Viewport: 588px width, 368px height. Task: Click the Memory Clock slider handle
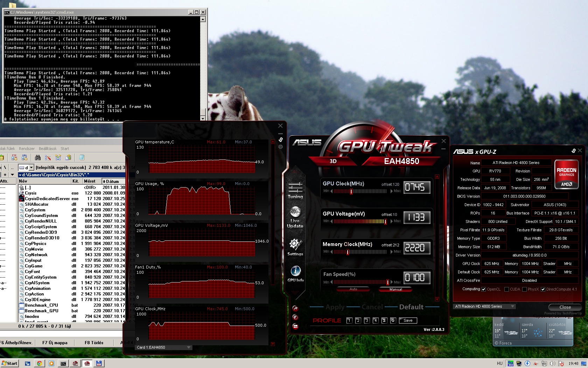[348, 252]
